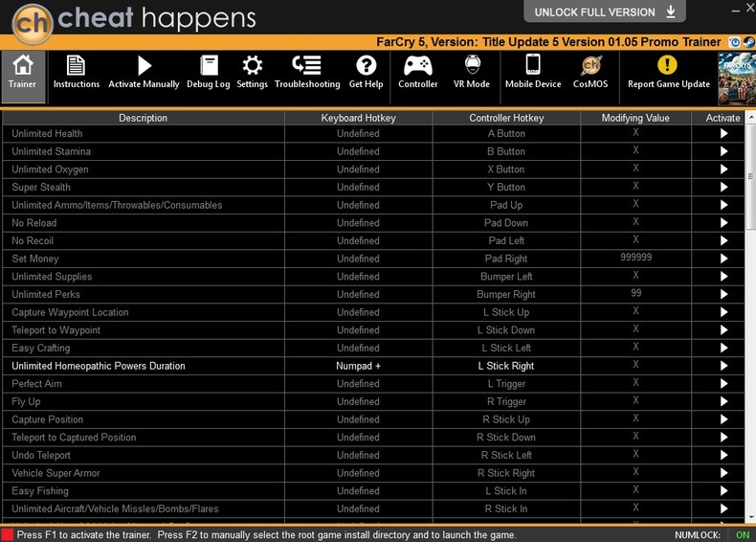Open the Instructions page
756x542 pixels.
pos(77,73)
